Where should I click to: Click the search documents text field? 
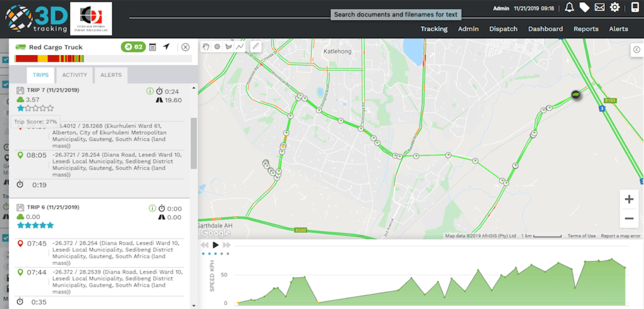pyautogui.click(x=396, y=14)
